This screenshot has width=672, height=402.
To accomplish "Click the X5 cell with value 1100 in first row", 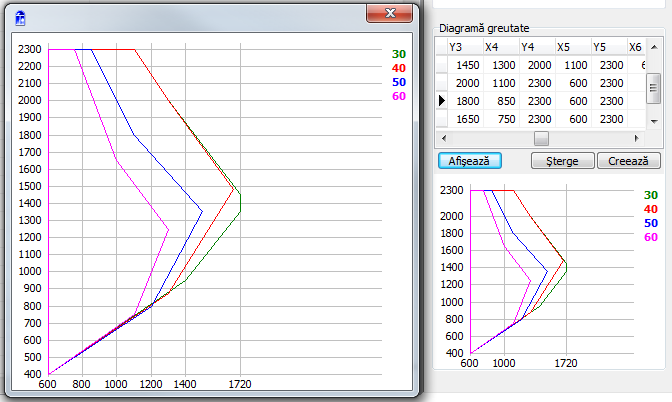I will 573,65.
